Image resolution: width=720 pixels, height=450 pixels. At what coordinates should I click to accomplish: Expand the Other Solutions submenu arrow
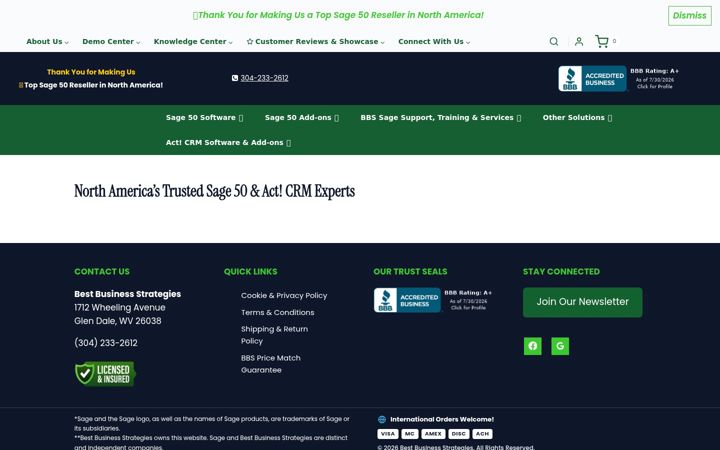coord(610,118)
